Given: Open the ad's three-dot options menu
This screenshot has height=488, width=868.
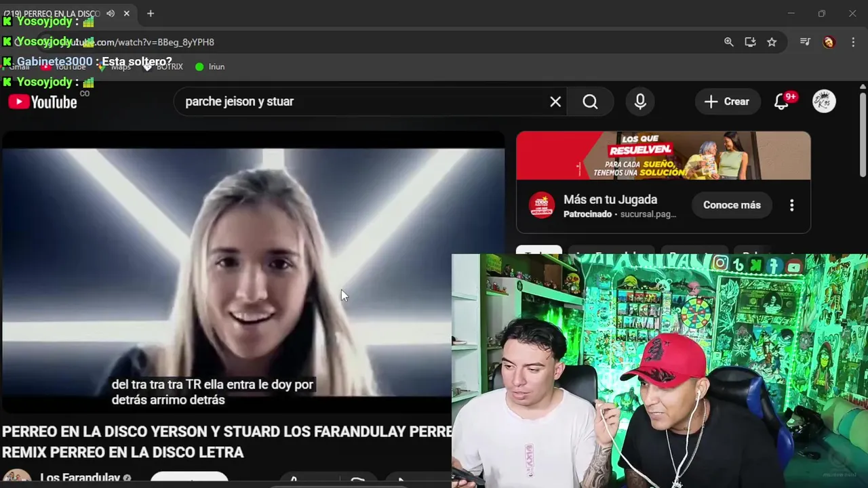Looking at the screenshot, I should tap(791, 205).
